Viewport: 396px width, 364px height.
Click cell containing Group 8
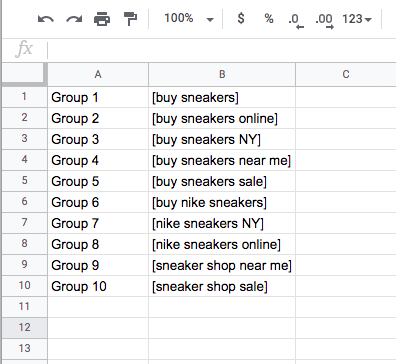pyautogui.click(x=98, y=244)
